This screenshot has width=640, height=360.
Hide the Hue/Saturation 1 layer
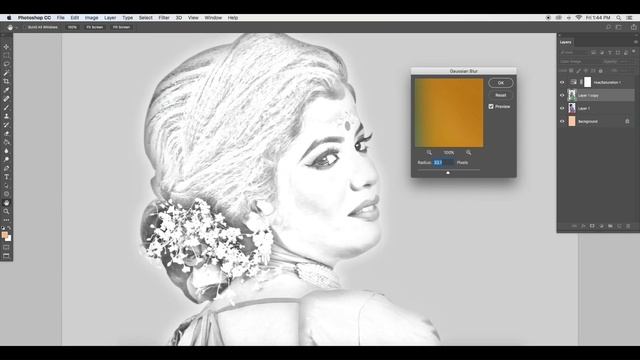(562, 82)
